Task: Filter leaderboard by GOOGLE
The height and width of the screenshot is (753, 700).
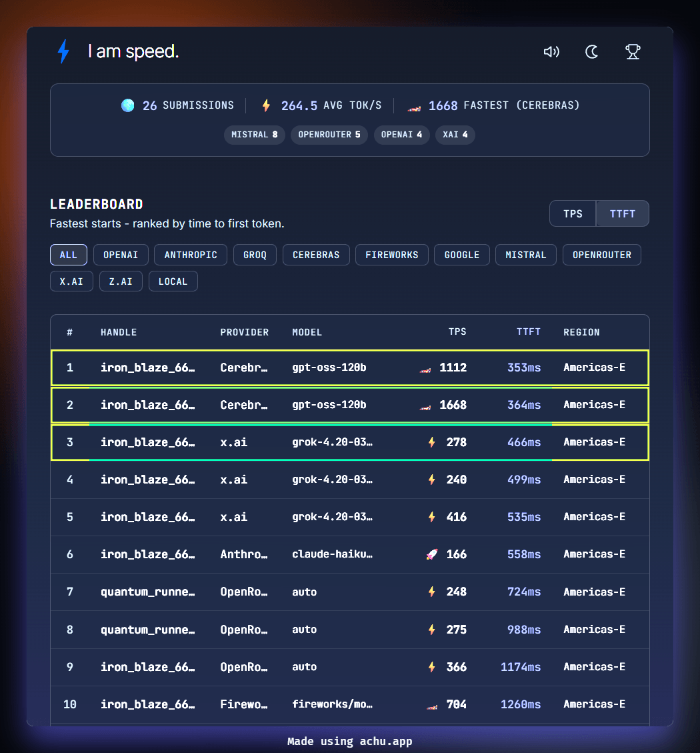Action: 462,255
